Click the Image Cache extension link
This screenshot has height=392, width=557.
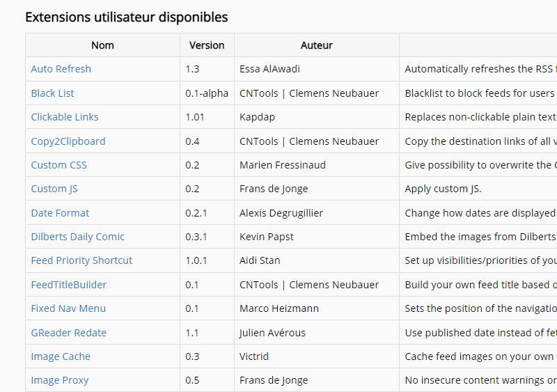coord(61,356)
